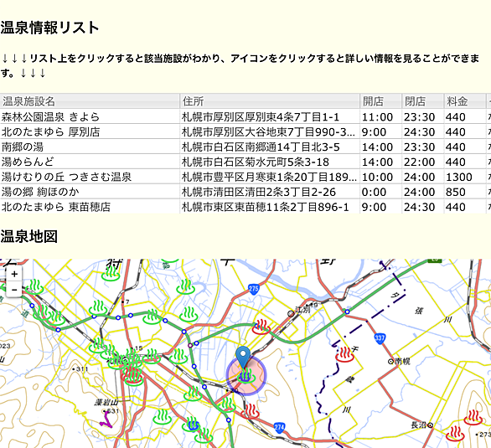Click price cell 1300
This screenshot has width=491, height=448.
click(x=459, y=177)
